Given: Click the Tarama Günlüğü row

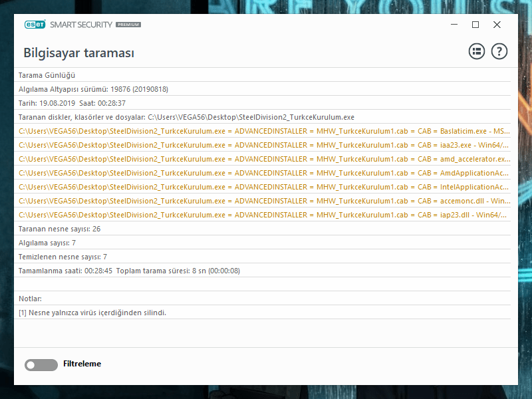Looking at the screenshot, I should (x=263, y=75).
